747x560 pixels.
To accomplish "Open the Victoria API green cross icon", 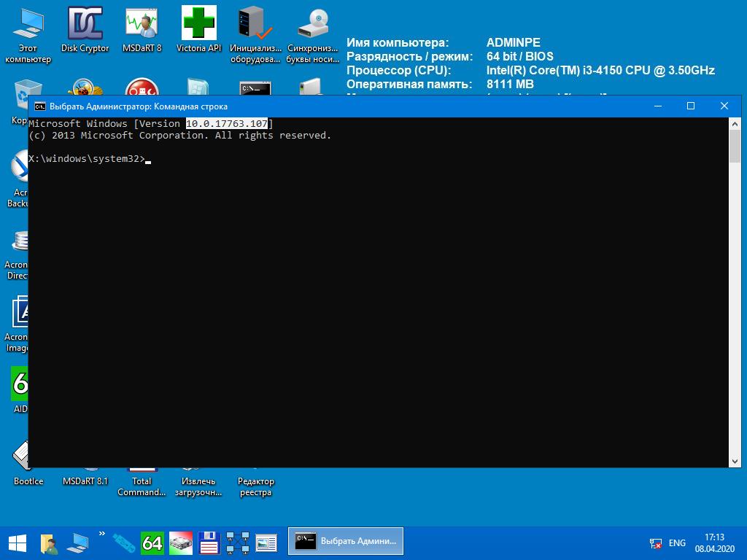I will [198, 24].
